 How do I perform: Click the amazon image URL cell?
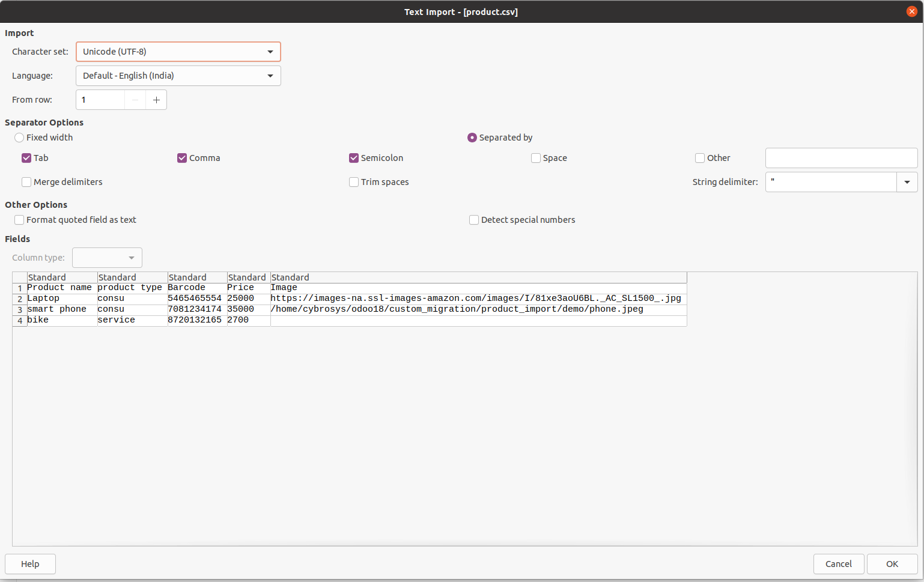pos(478,299)
